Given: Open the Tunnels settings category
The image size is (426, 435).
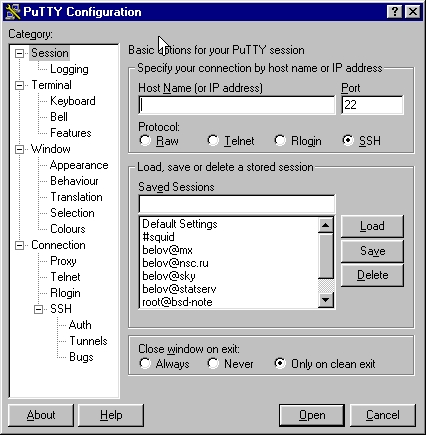Looking at the screenshot, I should 88,341.
